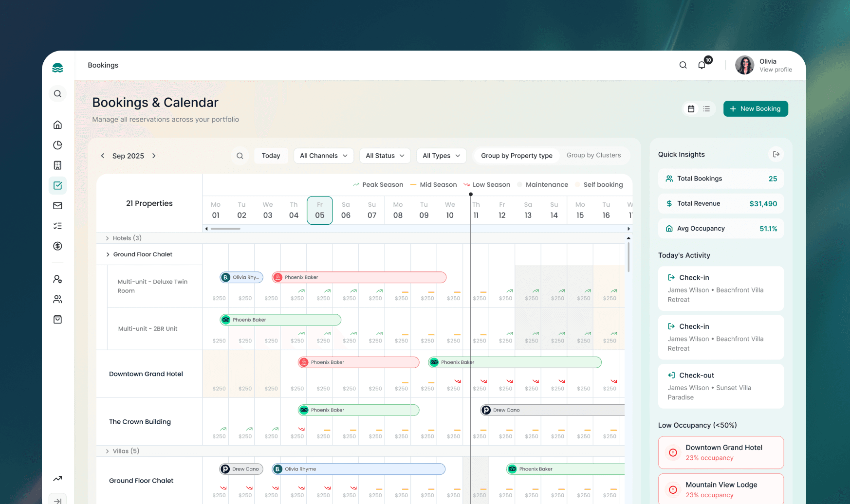This screenshot has height=504, width=850.
Task: Open Avg Occupancy insight card
Action: pos(721,229)
